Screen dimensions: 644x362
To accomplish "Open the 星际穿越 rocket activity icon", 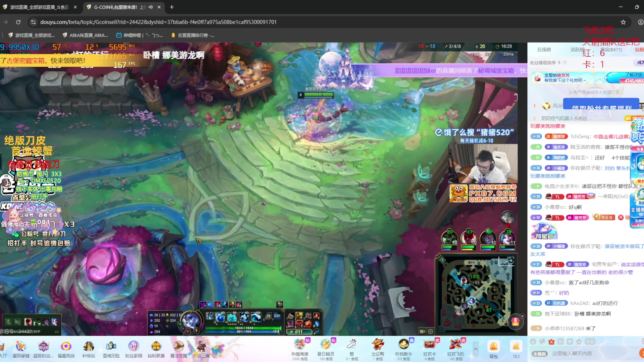I will pos(21,349).
